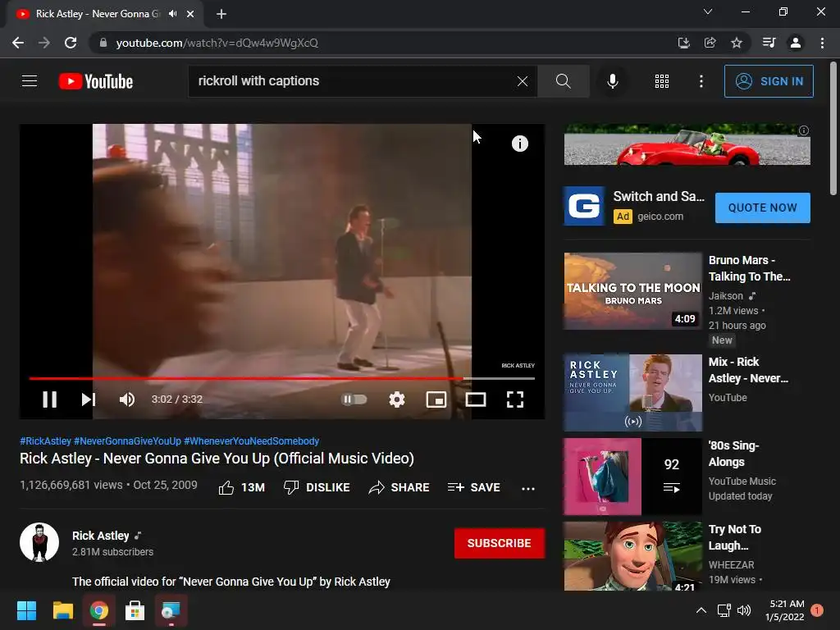SAVE the video to a playlist

click(473, 487)
